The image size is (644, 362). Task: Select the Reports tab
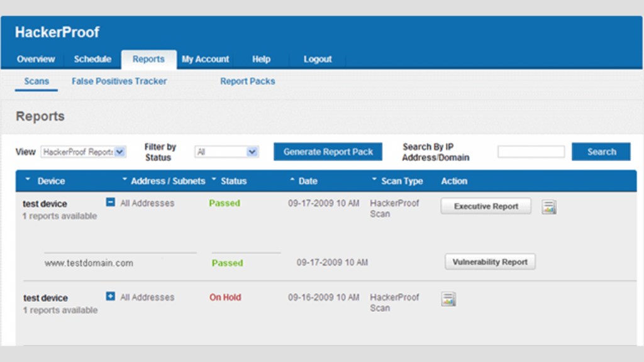tap(148, 60)
